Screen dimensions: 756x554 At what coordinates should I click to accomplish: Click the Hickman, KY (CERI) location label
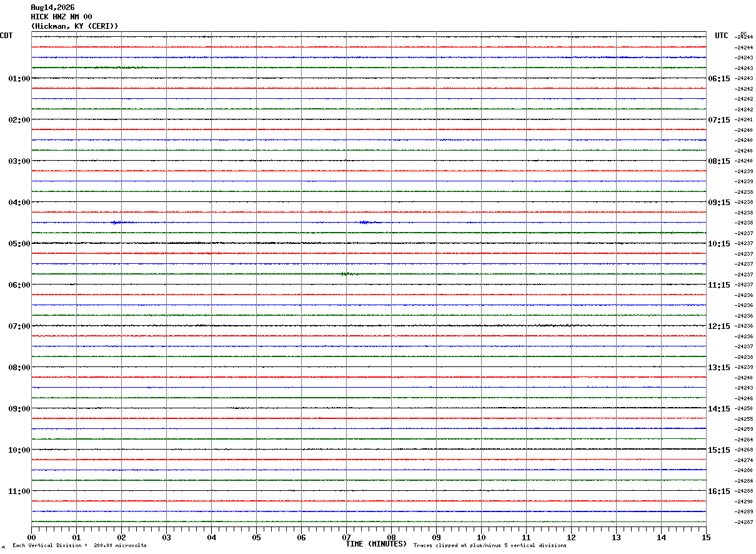[74, 26]
